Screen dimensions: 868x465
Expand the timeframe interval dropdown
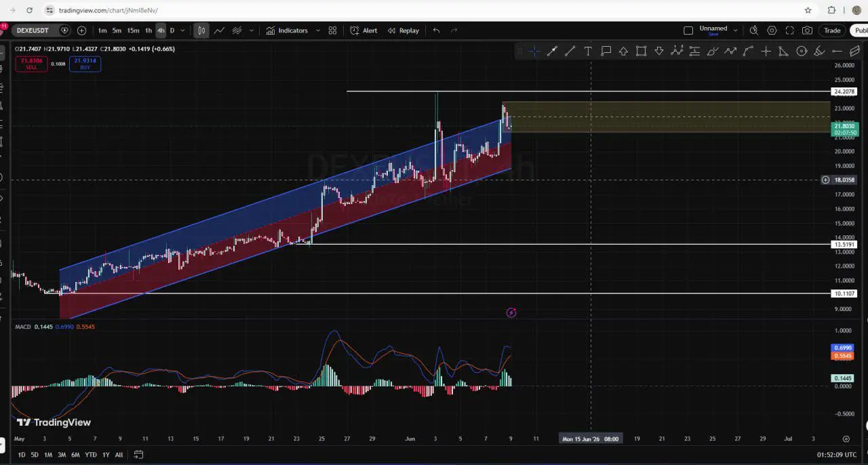182,31
